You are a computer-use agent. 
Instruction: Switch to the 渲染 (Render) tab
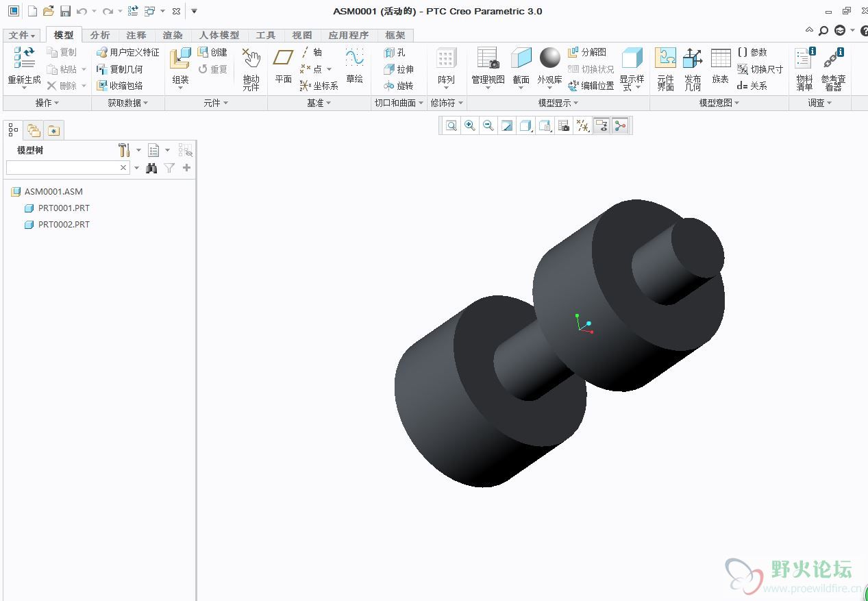pyautogui.click(x=173, y=36)
